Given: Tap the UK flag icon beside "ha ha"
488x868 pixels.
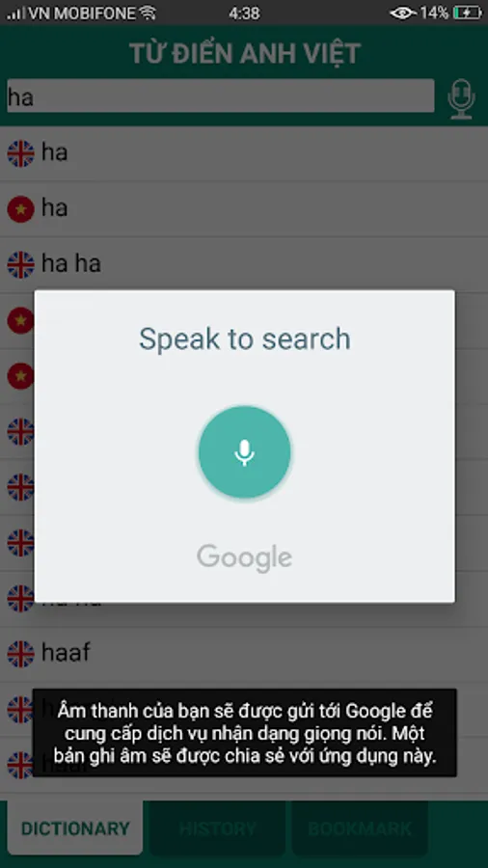Looking at the screenshot, I should [x=20, y=264].
